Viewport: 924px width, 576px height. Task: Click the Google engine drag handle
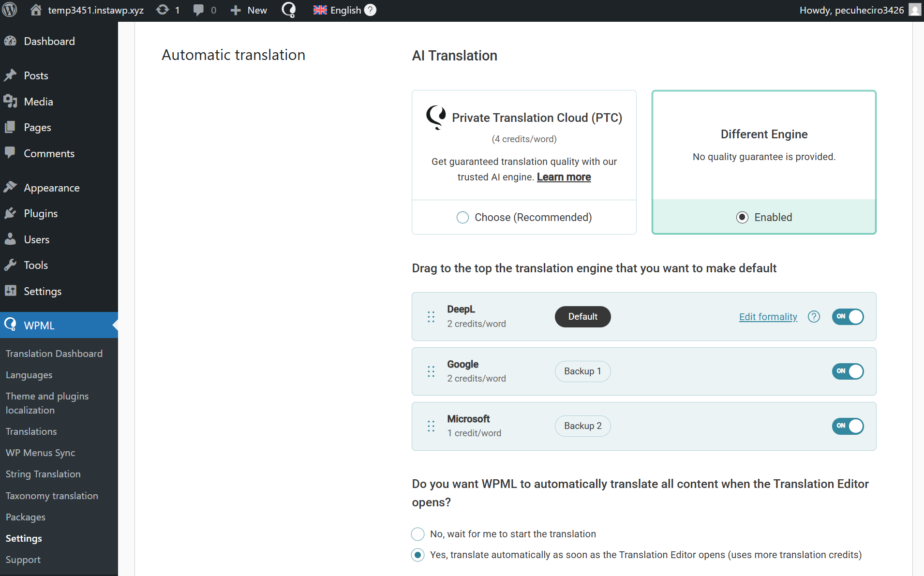click(x=431, y=371)
